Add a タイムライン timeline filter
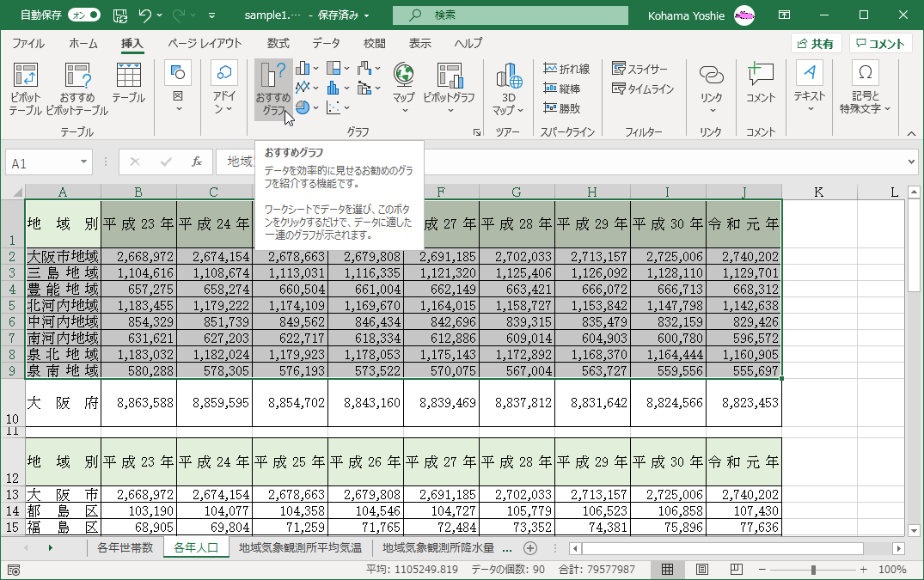The image size is (924, 580). [x=642, y=89]
